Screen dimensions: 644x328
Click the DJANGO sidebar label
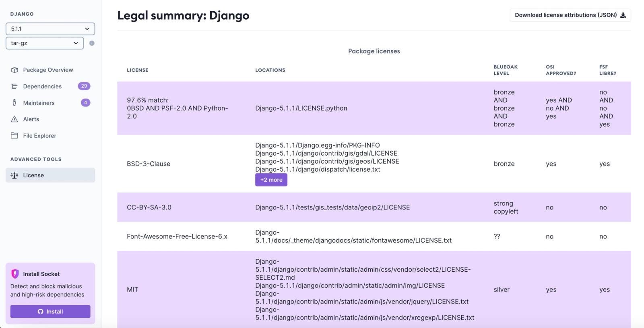22,14
